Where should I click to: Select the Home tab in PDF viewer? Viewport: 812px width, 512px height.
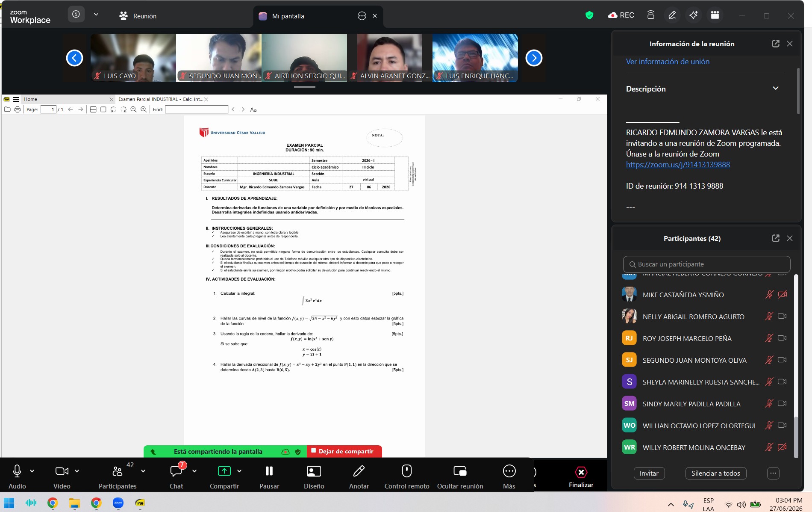[30, 99]
